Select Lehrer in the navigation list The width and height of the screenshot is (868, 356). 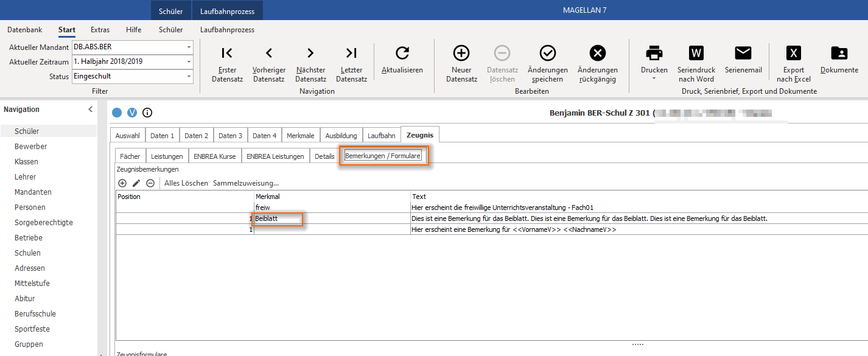coord(26,177)
